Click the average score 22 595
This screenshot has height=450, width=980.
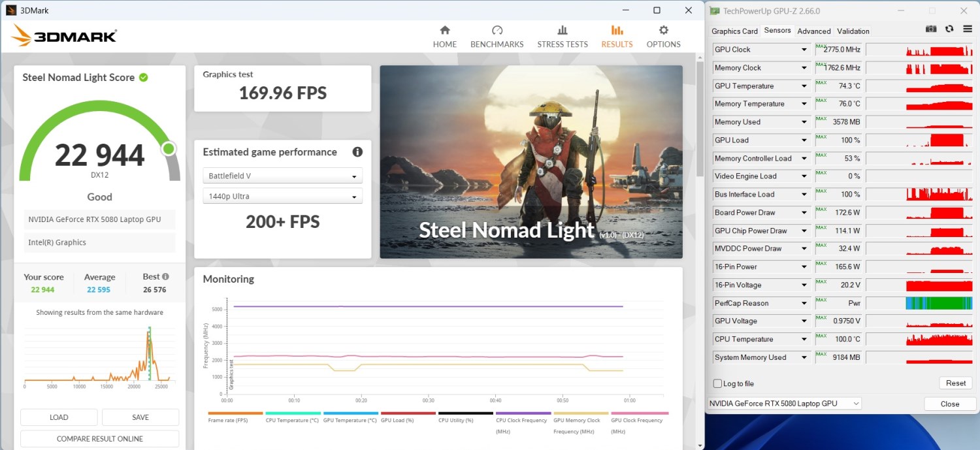point(99,290)
